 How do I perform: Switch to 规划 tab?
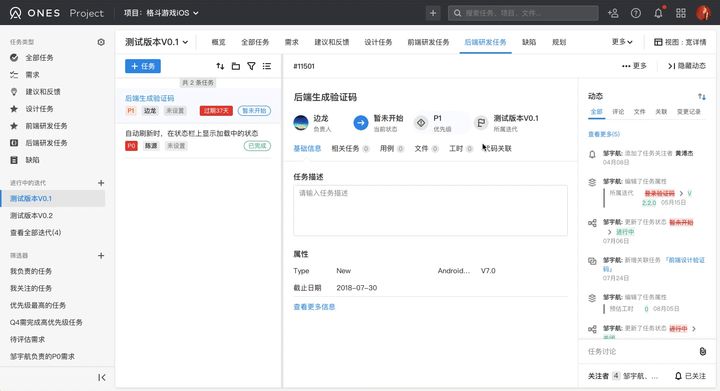(x=559, y=42)
